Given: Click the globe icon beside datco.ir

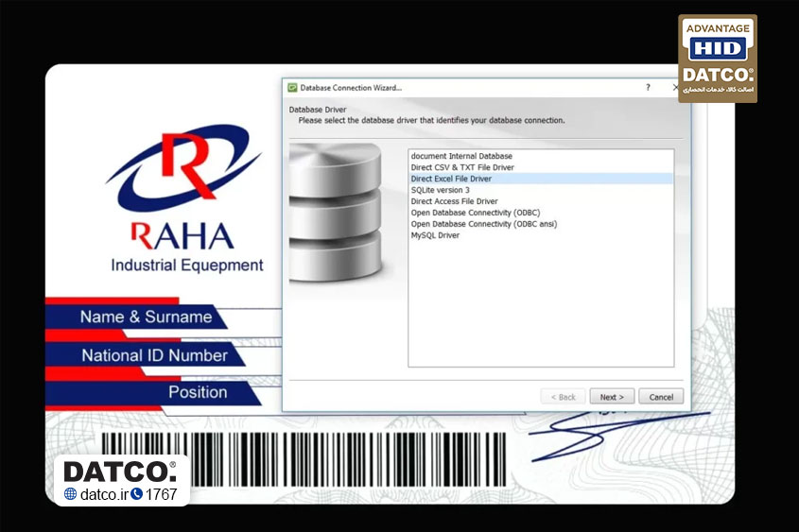Looking at the screenshot, I should tap(70, 494).
